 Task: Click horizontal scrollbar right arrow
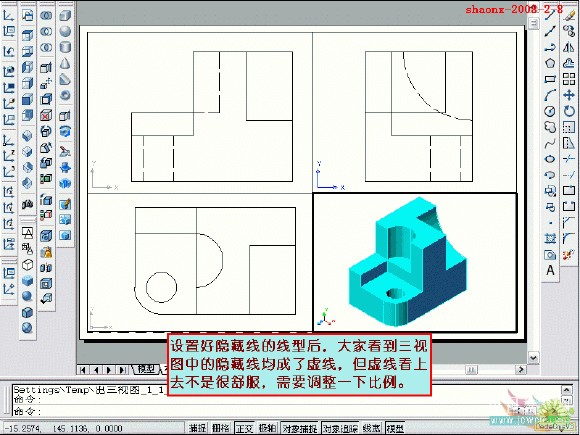click(521, 369)
